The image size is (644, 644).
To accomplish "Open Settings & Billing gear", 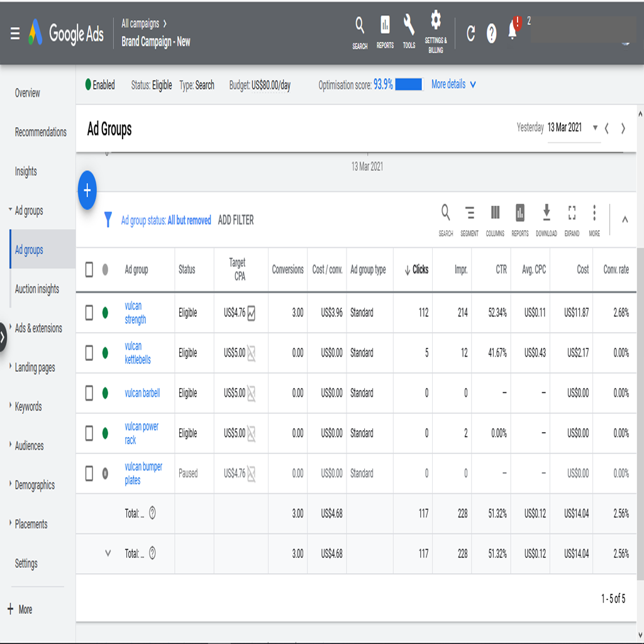I will (x=436, y=33).
